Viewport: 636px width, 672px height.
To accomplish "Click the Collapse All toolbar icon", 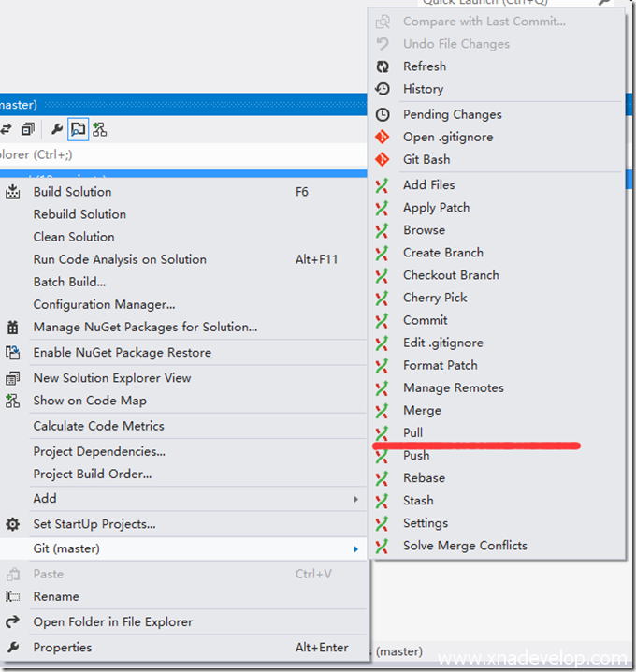I will (x=28, y=129).
